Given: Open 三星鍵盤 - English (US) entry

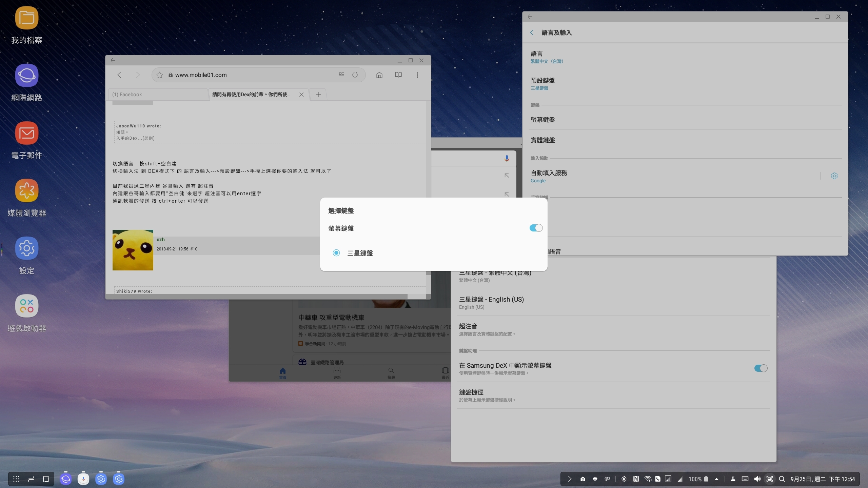Looking at the screenshot, I should click(x=614, y=303).
